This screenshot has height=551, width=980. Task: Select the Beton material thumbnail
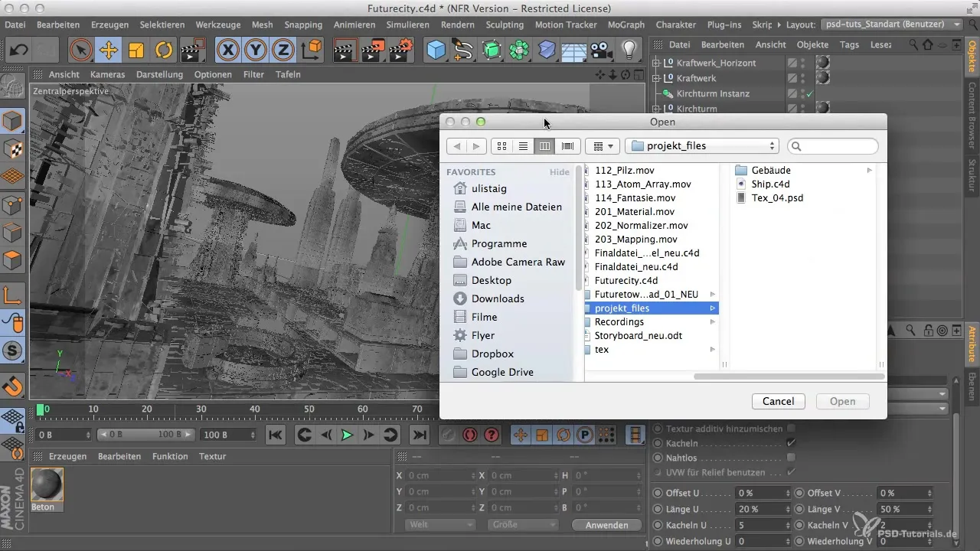[x=47, y=484]
